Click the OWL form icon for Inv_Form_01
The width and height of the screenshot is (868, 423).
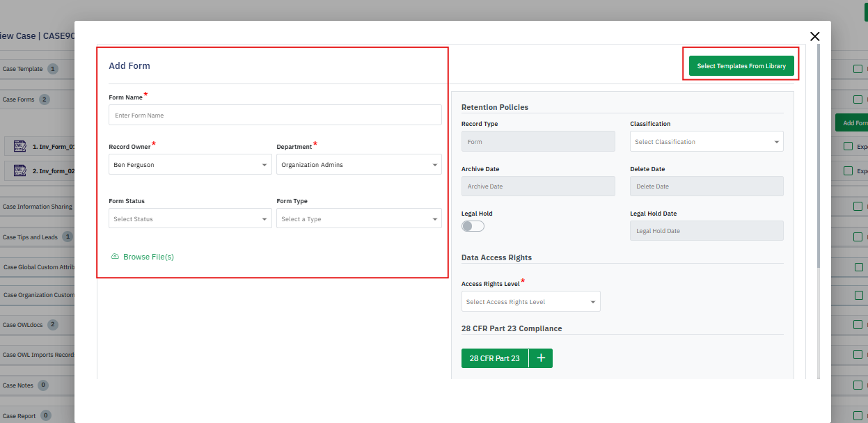pyautogui.click(x=19, y=147)
